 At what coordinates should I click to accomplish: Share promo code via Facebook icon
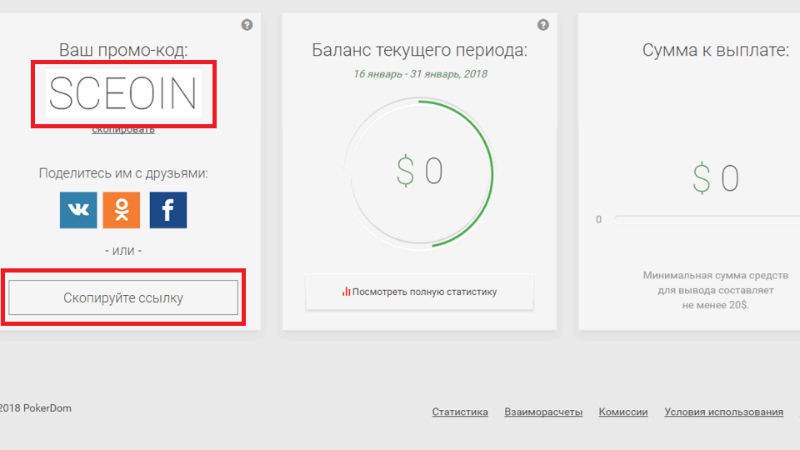point(168,210)
